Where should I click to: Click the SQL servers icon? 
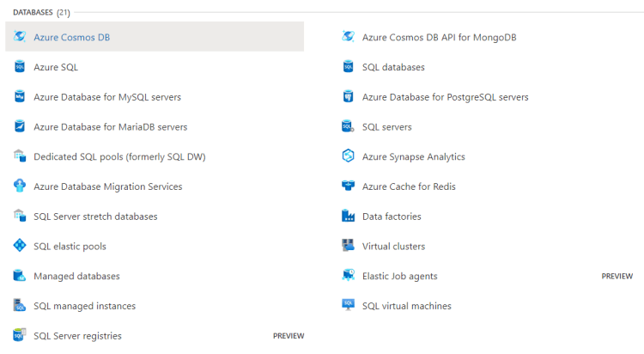coord(349,126)
